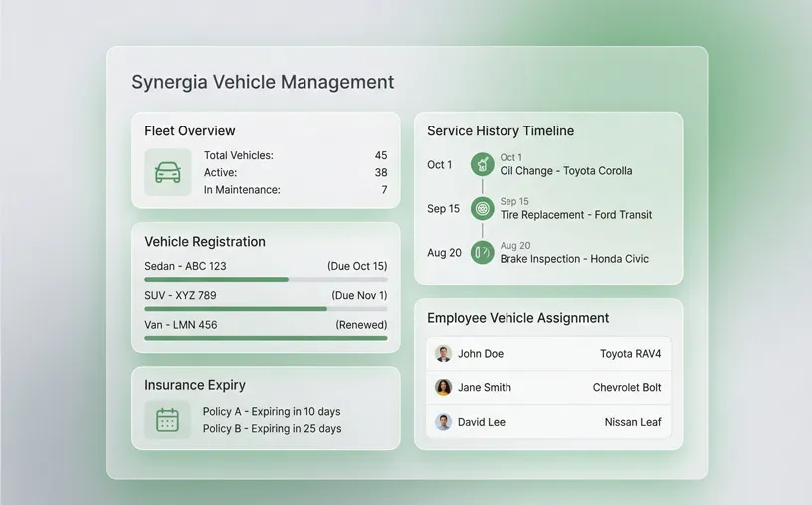Open Oil Change - Toyota Corolla entry

pos(566,171)
